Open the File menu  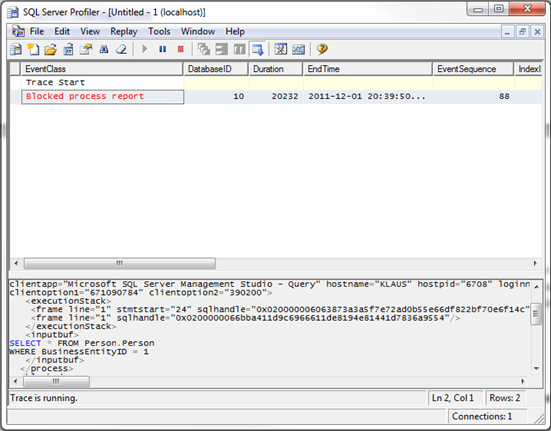[x=37, y=32]
